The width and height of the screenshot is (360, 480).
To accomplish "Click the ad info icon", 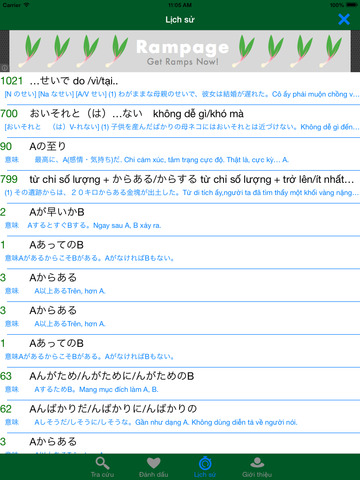I will point(4,68).
